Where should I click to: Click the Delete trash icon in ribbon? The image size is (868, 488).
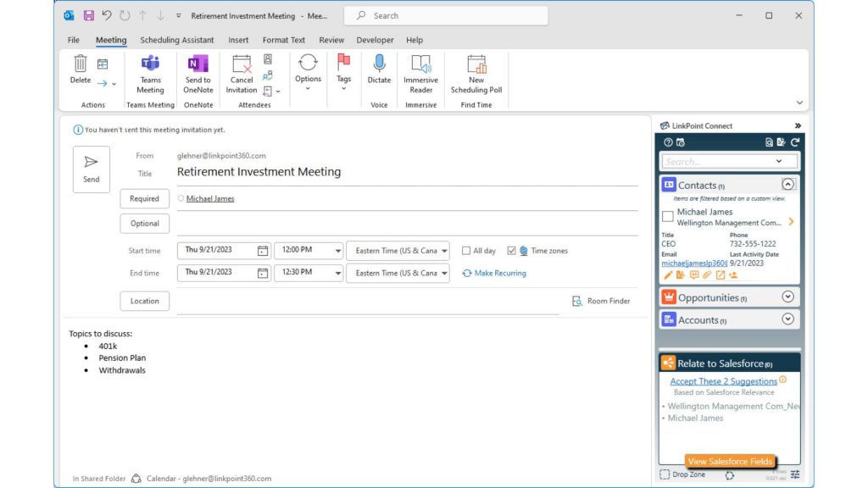click(81, 64)
